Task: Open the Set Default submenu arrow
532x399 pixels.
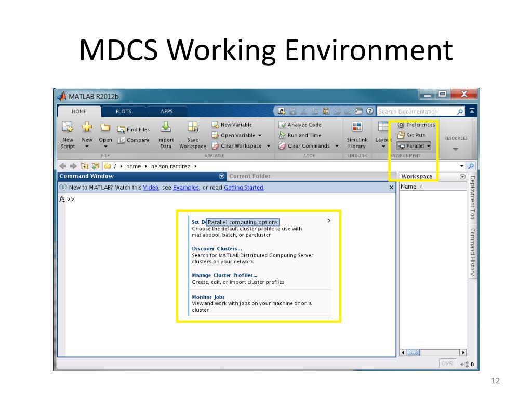Action: pyautogui.click(x=329, y=221)
